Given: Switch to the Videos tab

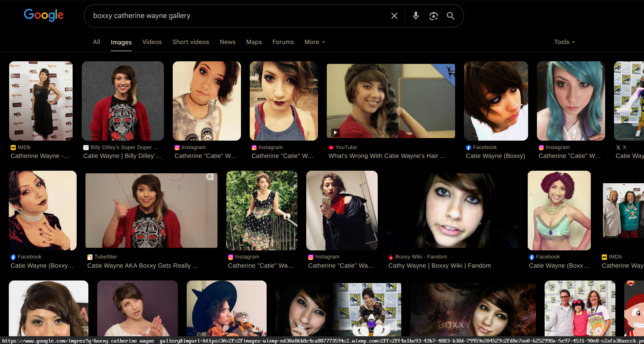Looking at the screenshot, I should pos(152,42).
